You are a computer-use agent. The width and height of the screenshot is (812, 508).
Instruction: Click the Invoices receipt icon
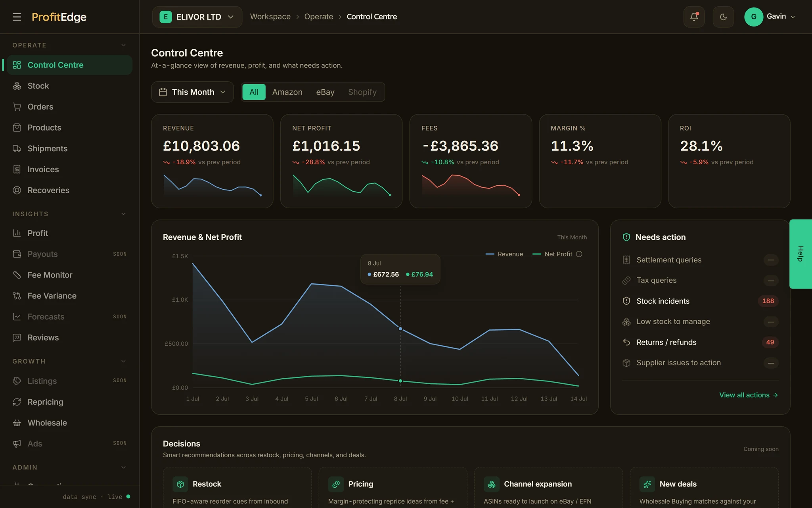click(x=17, y=169)
